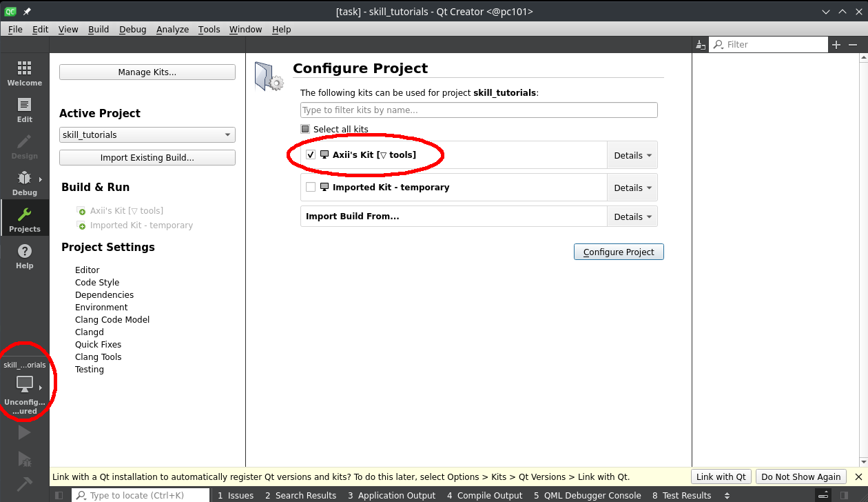Viewport: 868px width, 502px height.
Task: Open the Help menu
Action: (x=282, y=29)
